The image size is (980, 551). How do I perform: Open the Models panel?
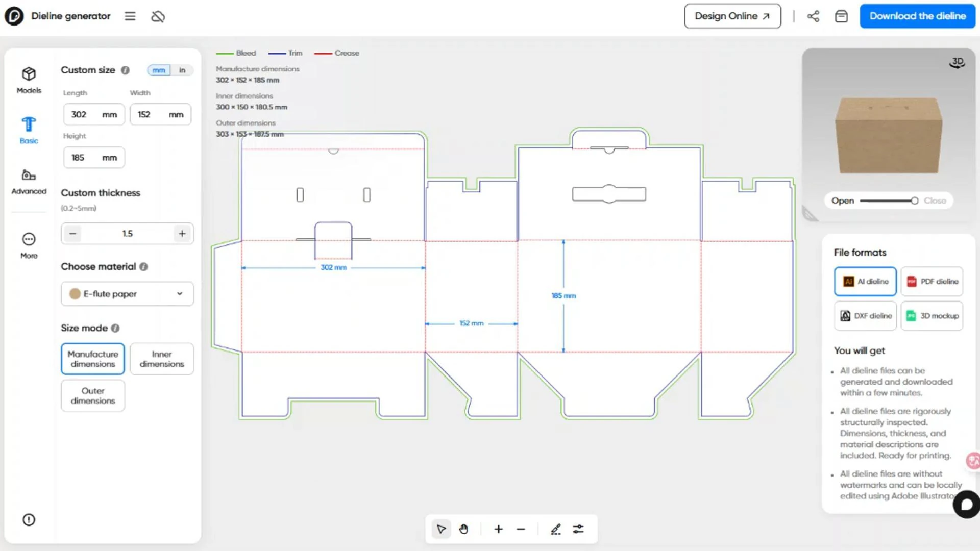pyautogui.click(x=29, y=81)
